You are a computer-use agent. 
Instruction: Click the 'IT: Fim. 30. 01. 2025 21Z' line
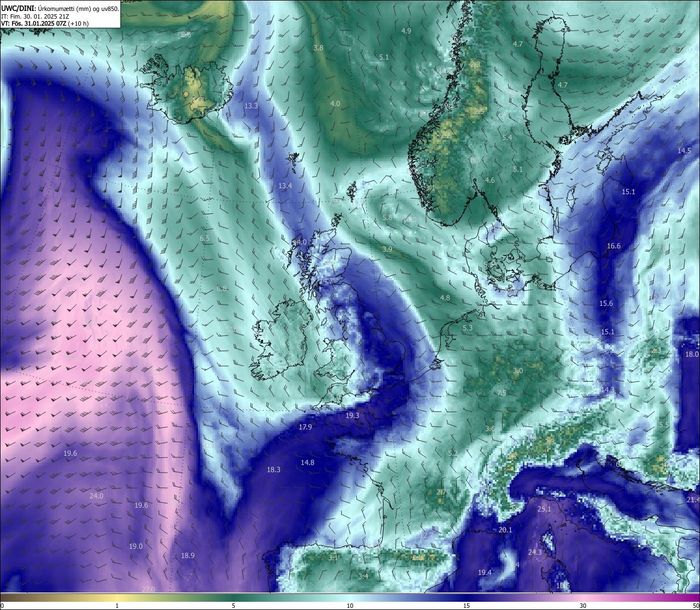tap(35, 16)
